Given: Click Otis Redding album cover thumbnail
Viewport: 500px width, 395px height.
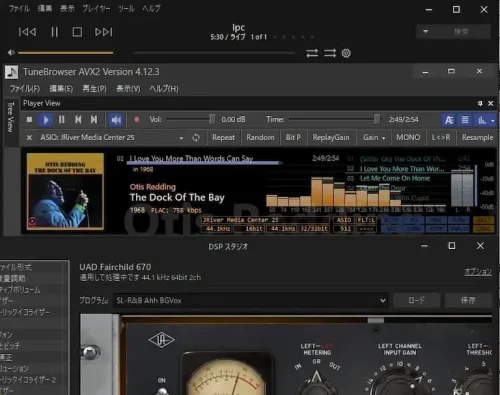Looking at the screenshot, I should pos(65,191).
